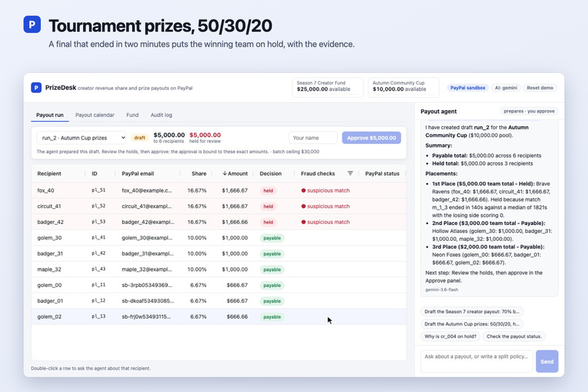Click the payable badge for badger_01
The height and width of the screenshot is (392, 588).
click(272, 301)
